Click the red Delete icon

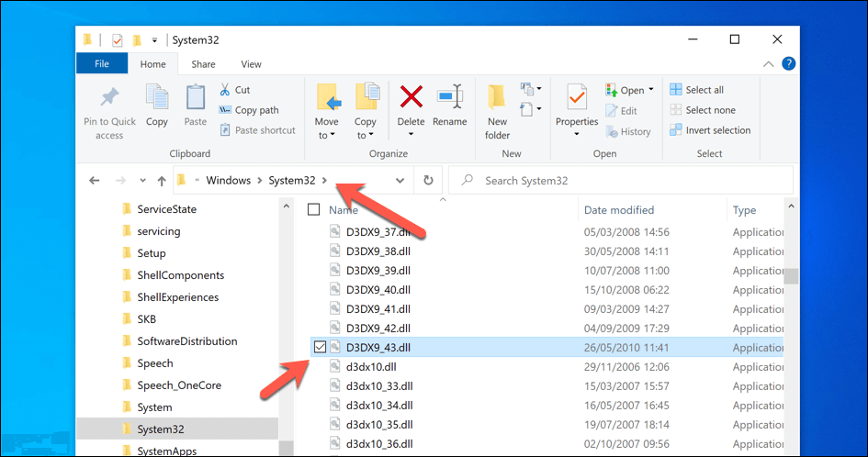tap(411, 97)
